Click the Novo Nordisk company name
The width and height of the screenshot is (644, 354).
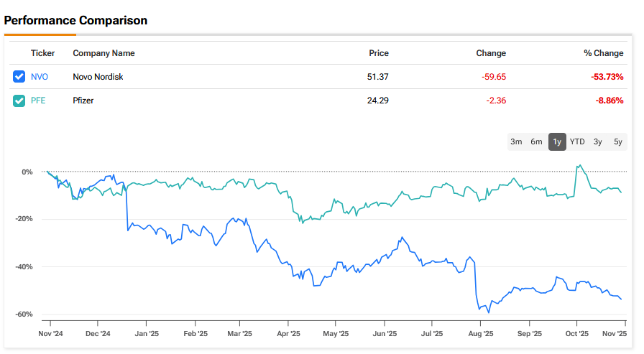click(98, 77)
